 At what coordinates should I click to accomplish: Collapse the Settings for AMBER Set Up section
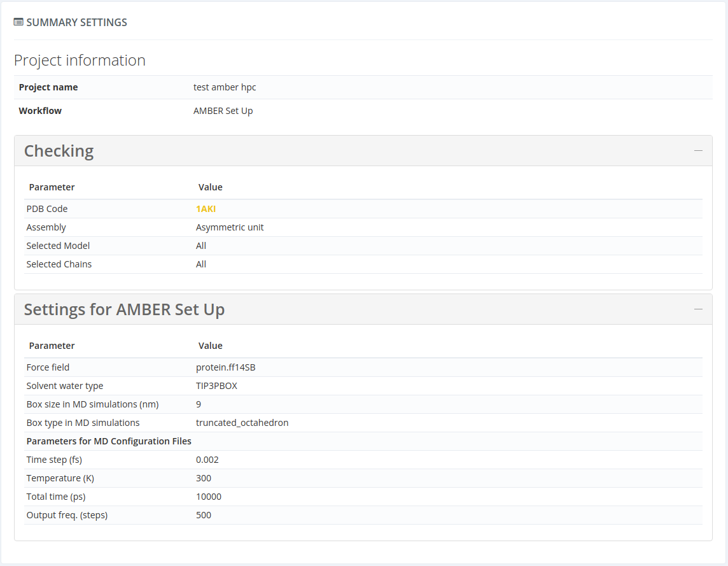[x=699, y=309]
